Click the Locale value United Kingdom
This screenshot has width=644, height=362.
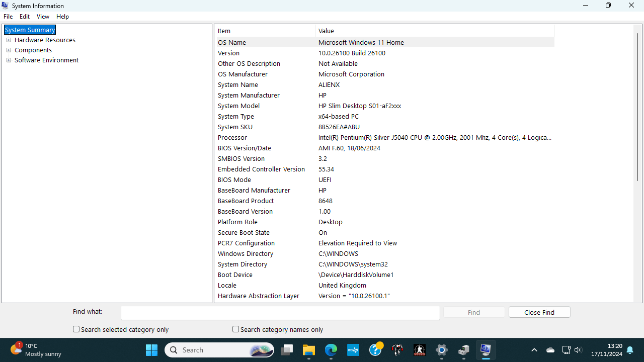tap(342, 286)
